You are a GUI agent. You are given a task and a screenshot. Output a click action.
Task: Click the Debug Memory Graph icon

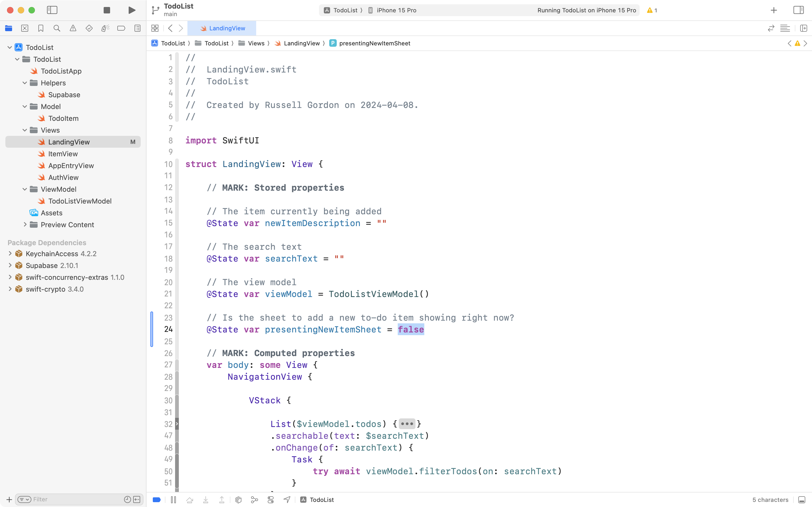(x=254, y=499)
